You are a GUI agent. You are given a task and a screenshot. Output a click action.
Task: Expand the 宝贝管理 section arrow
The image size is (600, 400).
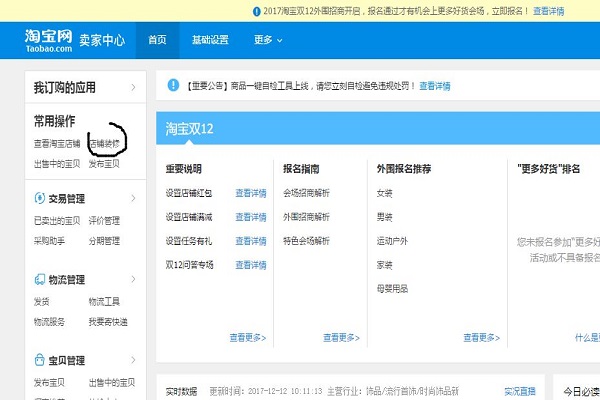coord(133,360)
